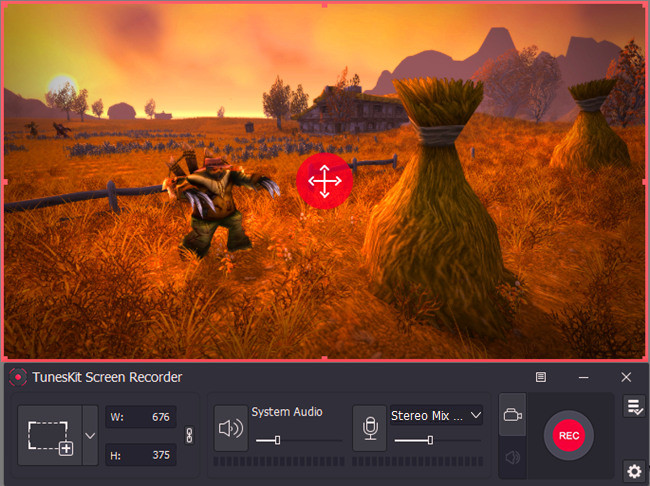Close the TunesKit Screen Recorder window

coord(626,377)
